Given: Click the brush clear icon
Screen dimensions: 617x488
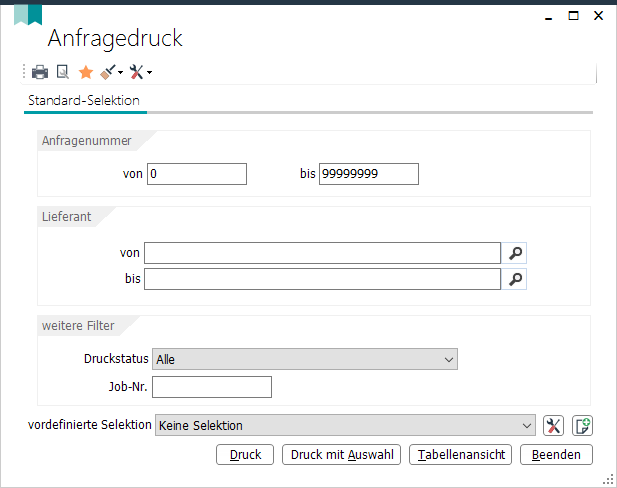Looking at the screenshot, I should click(x=108, y=72).
